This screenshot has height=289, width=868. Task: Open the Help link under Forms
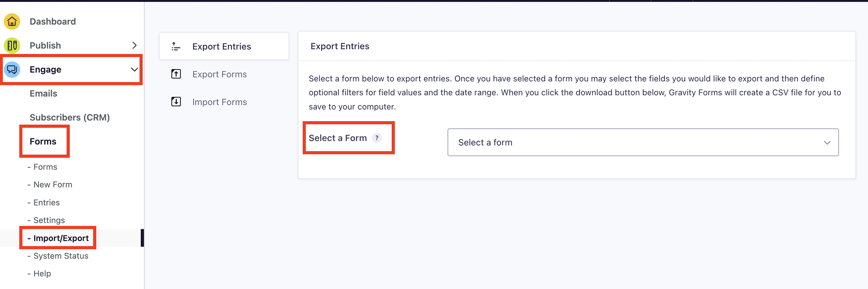(42, 274)
